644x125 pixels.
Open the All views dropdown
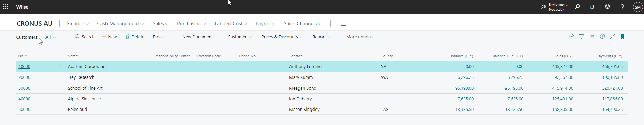51,37
